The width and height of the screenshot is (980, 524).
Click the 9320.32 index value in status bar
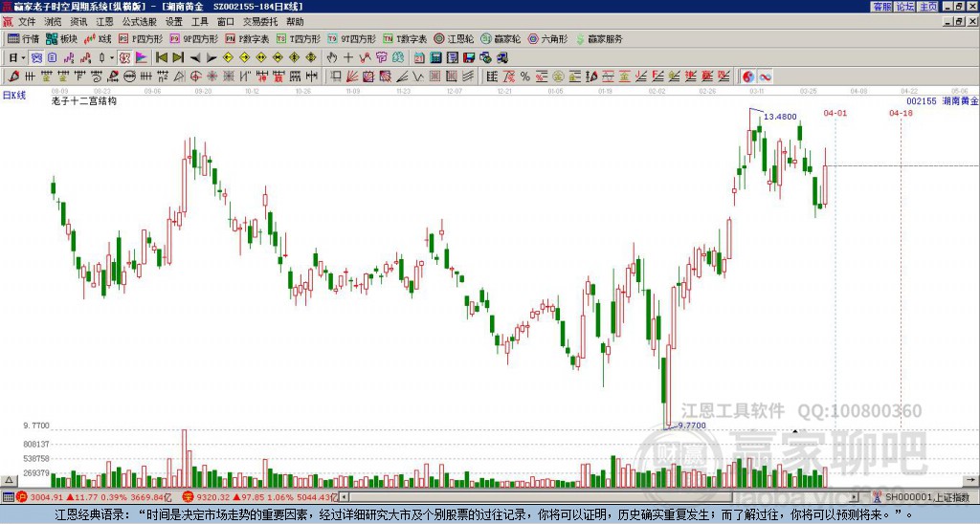click(x=213, y=497)
